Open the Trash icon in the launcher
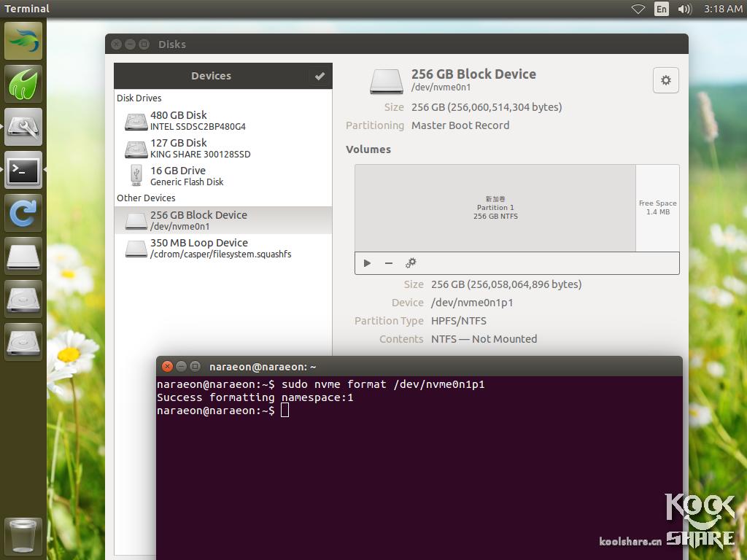Screen dimensions: 747x560 pos(23,537)
